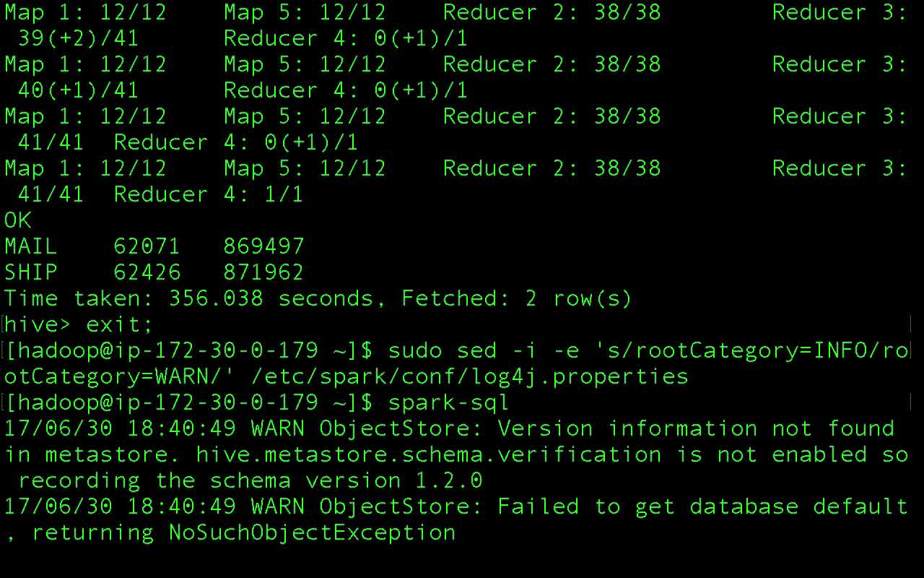This screenshot has height=578, width=924.
Task: Click the '39(+2)/41' reducer progress value
Action: pyautogui.click(x=78, y=38)
